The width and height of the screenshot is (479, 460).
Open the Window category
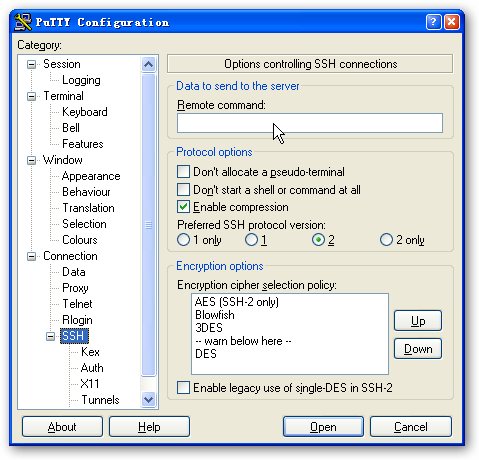click(x=63, y=160)
